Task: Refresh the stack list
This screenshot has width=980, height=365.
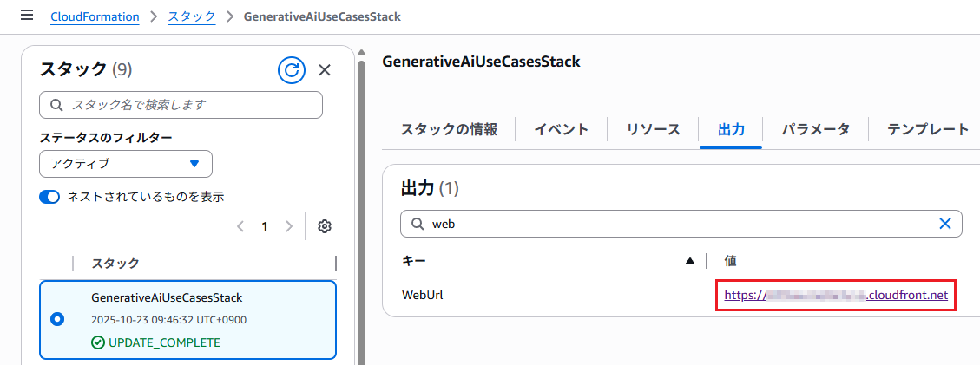Action: click(x=292, y=70)
